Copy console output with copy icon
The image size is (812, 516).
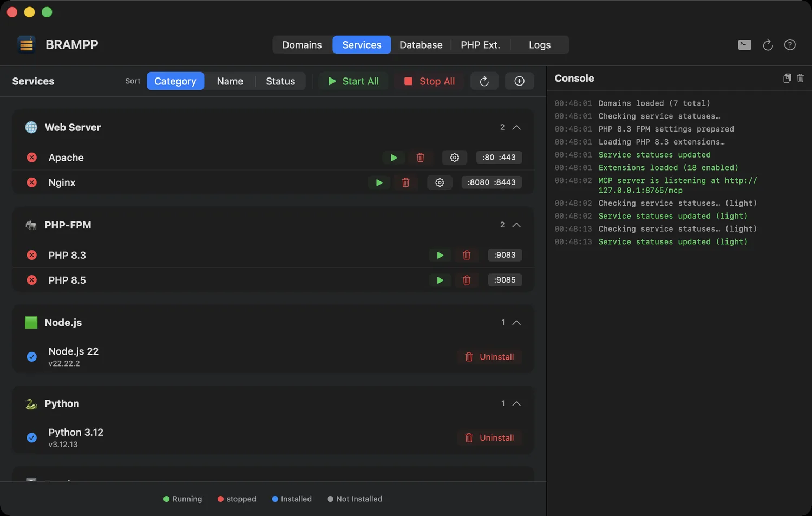[787, 79]
